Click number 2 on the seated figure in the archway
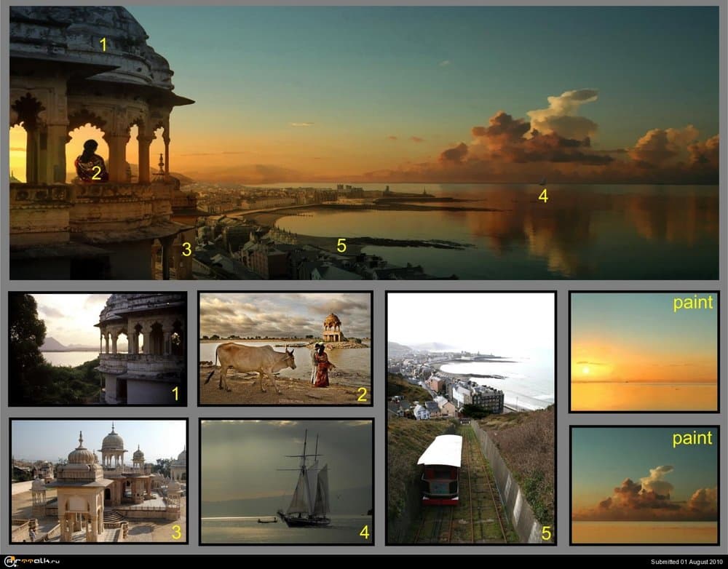728x569 pixels. [x=96, y=173]
